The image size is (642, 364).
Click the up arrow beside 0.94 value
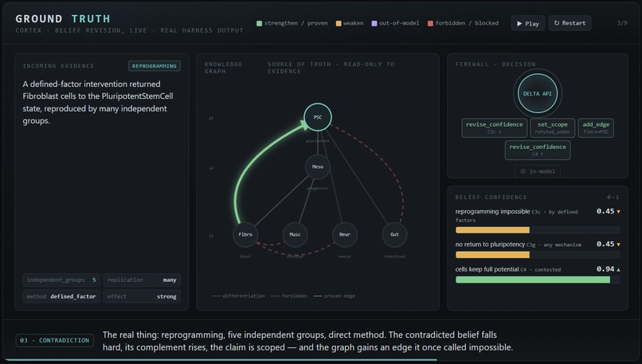coord(618,269)
